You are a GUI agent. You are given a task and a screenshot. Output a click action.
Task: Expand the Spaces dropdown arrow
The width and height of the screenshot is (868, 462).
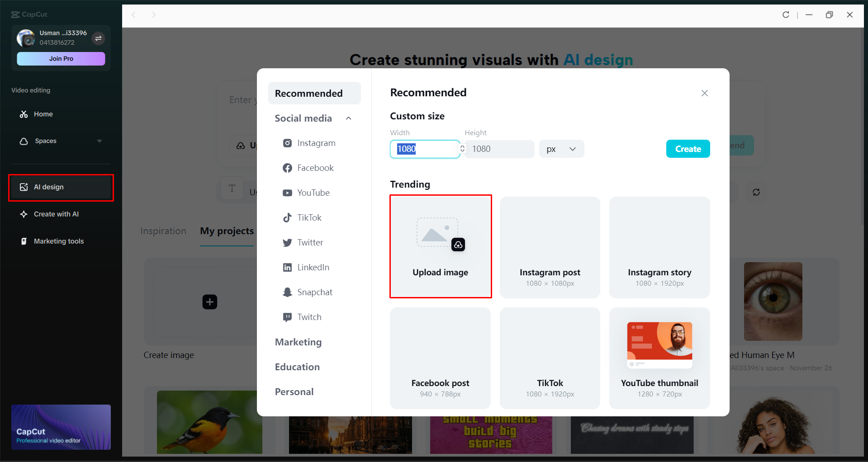tap(100, 141)
